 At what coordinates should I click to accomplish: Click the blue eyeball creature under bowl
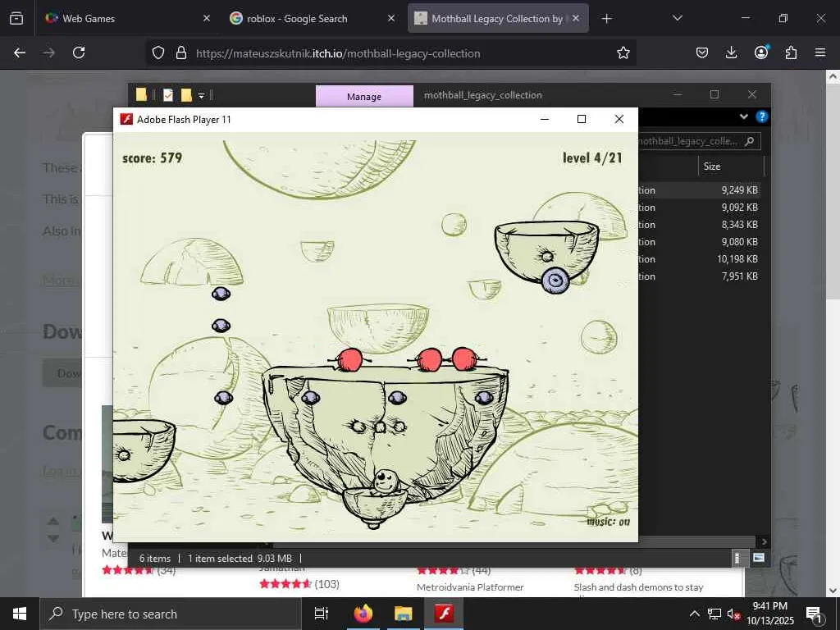point(555,281)
